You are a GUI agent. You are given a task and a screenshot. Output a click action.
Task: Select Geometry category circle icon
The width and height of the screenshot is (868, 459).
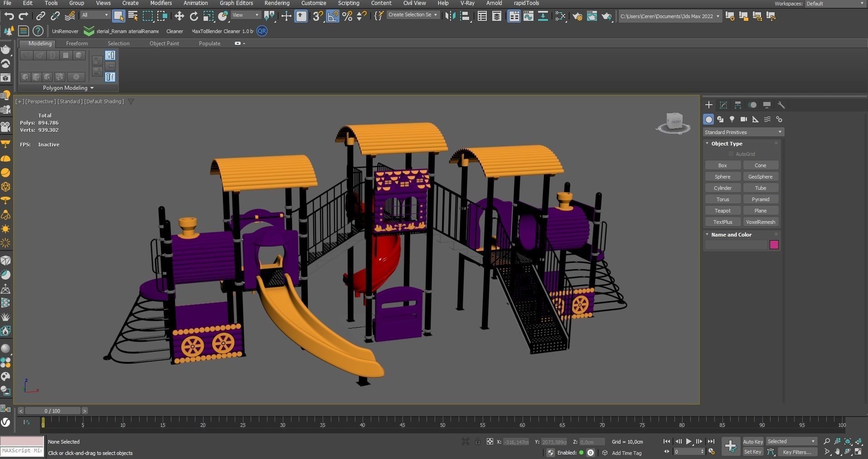708,119
